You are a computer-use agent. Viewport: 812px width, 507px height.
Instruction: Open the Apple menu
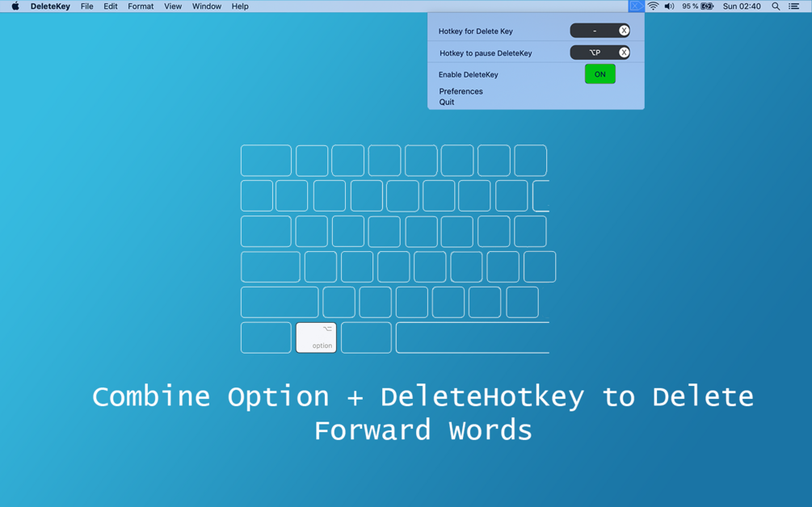point(15,6)
